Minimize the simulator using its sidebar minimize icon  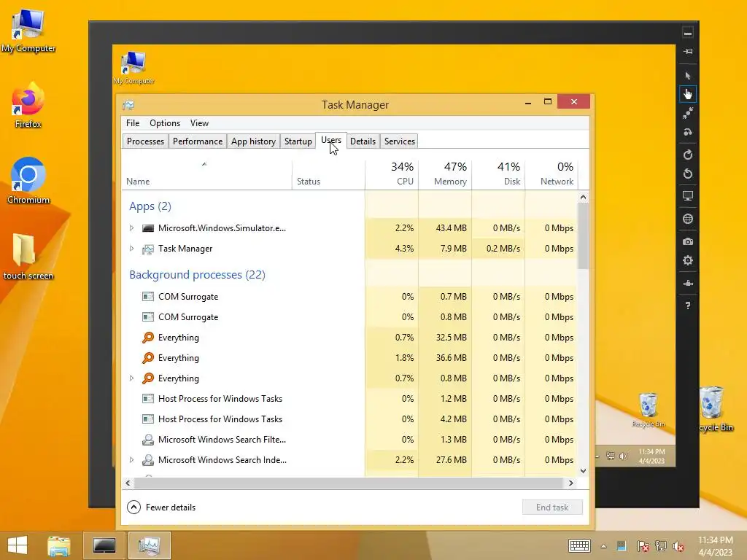(687, 33)
